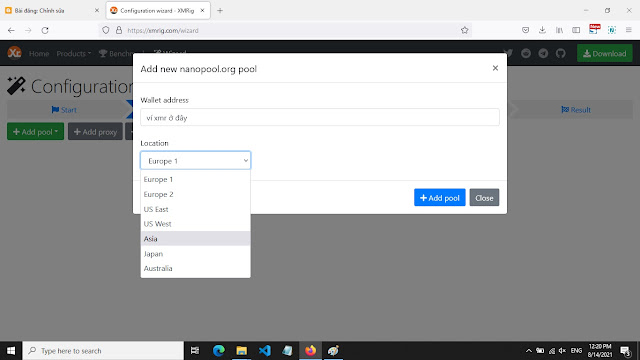
Task: Open the Firefox hamburger menu
Action: click(629, 30)
